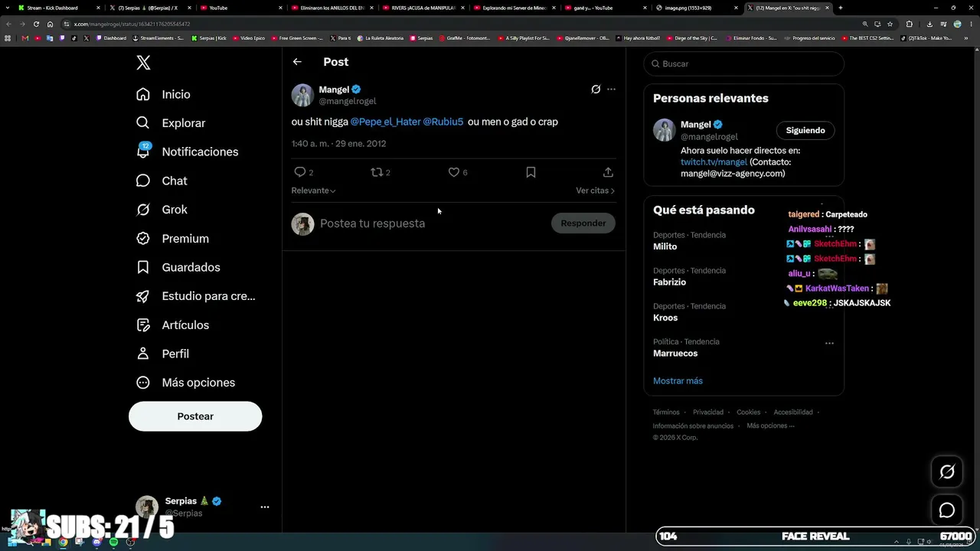Click the browser address bar
Screen dimensions: 980x551
pyautogui.click(x=459, y=24)
